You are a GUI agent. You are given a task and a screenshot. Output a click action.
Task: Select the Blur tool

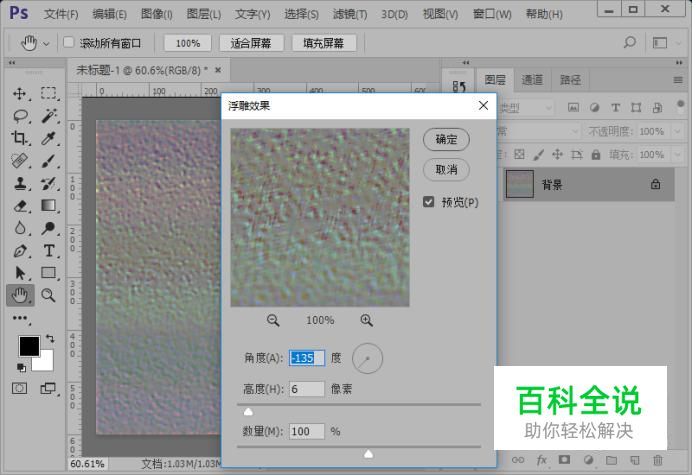[19, 228]
